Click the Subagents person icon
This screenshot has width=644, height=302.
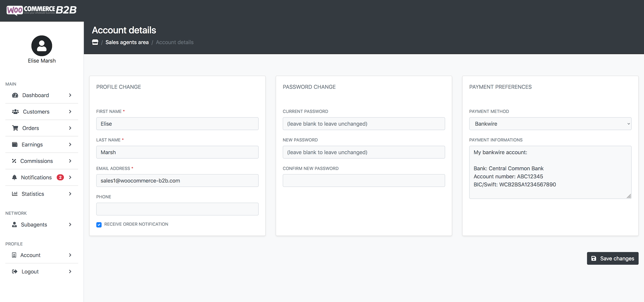(14, 224)
